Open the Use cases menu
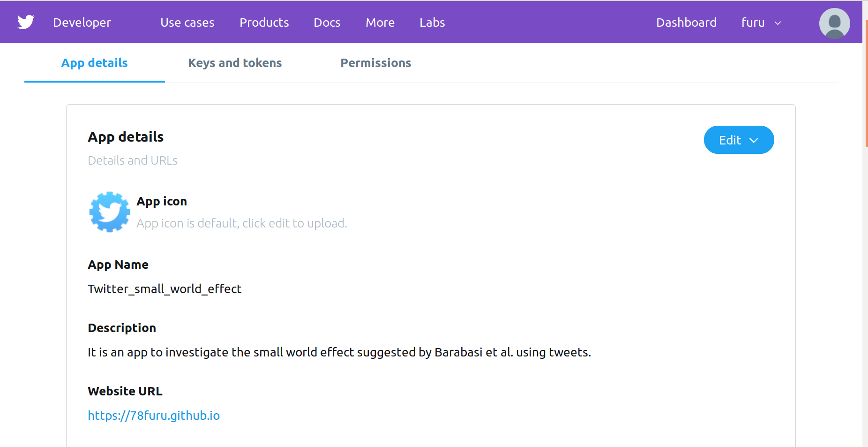The height and width of the screenshot is (447, 868). pyautogui.click(x=187, y=23)
